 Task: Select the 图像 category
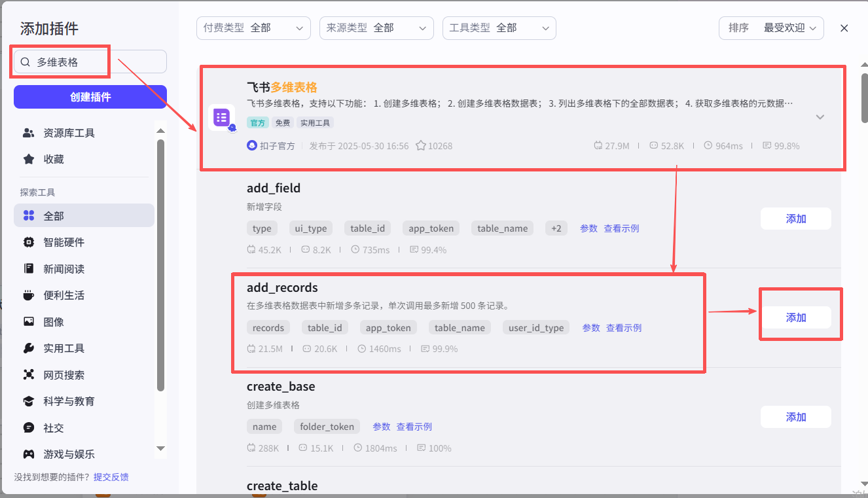tap(54, 322)
